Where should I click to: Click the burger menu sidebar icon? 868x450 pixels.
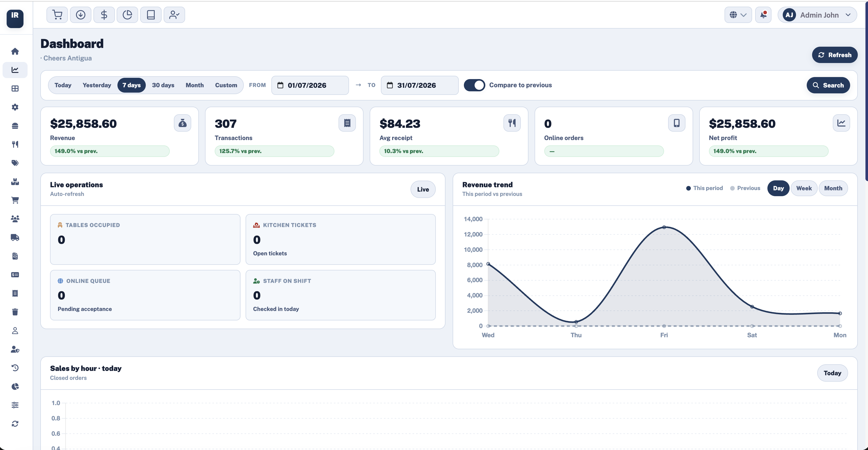click(x=15, y=126)
